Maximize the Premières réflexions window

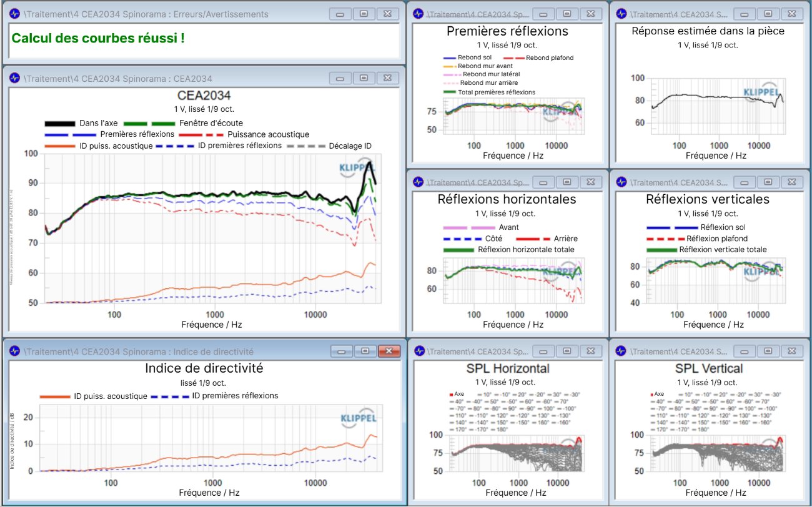(567, 12)
